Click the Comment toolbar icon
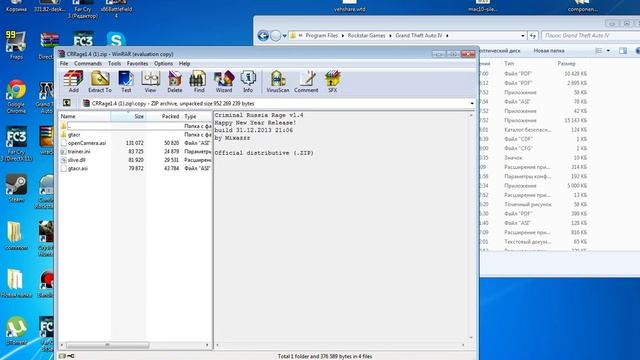Screen dimensions: 640x360 click(306, 81)
